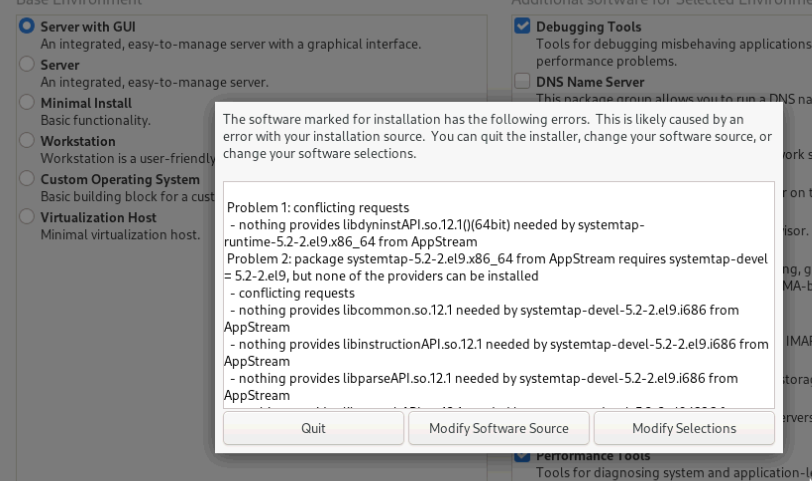Image resolution: width=812 pixels, height=481 pixels.
Task: Choose the Server base environment option
Action: pyautogui.click(x=27, y=64)
